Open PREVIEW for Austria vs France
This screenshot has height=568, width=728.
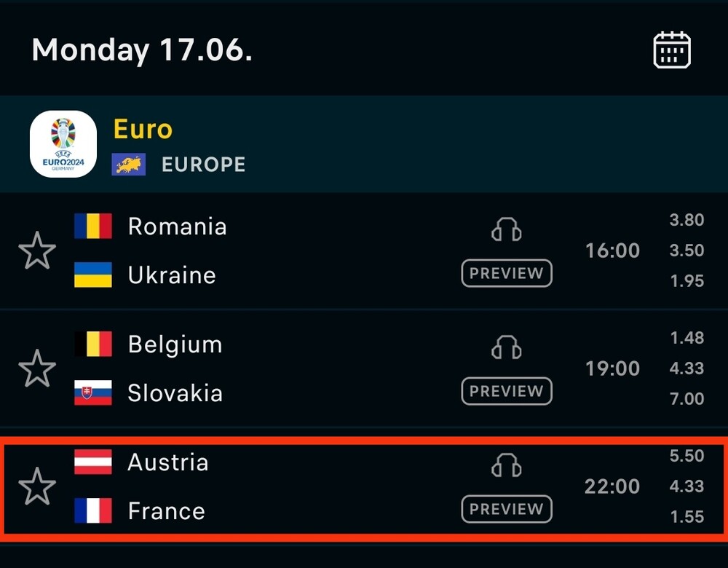tap(507, 509)
